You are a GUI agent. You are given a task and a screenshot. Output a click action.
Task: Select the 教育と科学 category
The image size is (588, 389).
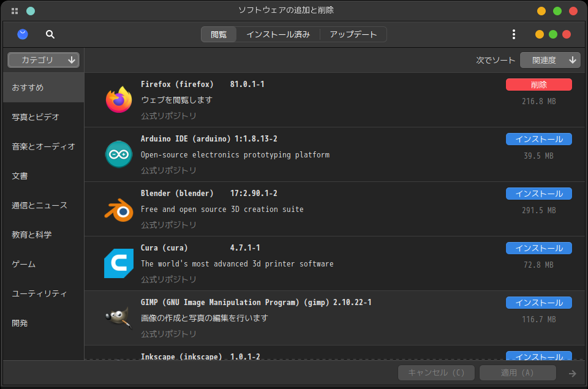click(x=43, y=235)
